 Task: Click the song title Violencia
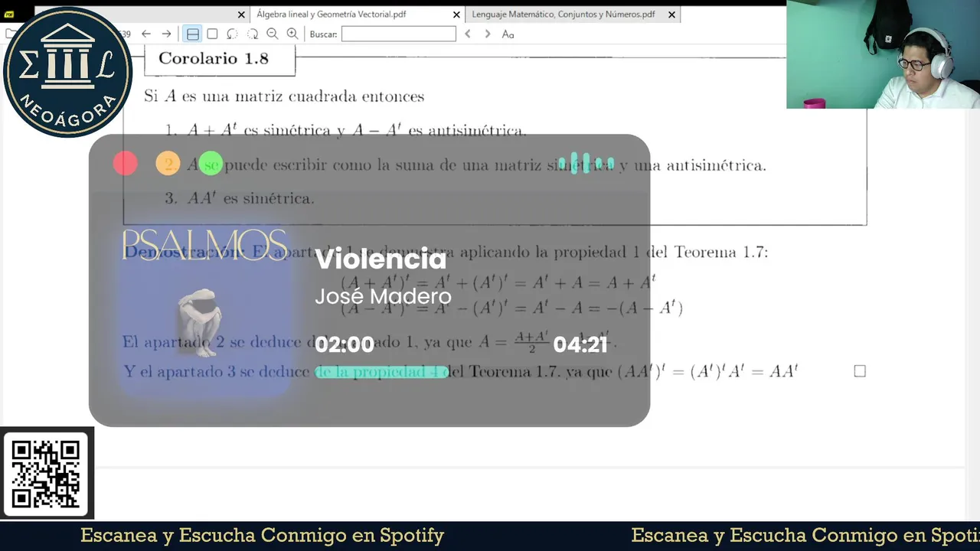click(381, 259)
